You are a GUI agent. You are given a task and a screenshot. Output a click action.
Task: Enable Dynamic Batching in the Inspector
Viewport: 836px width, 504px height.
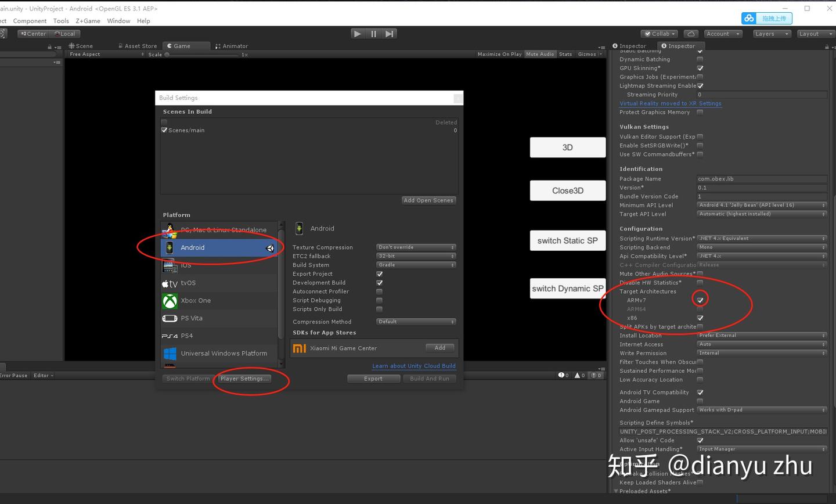pos(700,59)
